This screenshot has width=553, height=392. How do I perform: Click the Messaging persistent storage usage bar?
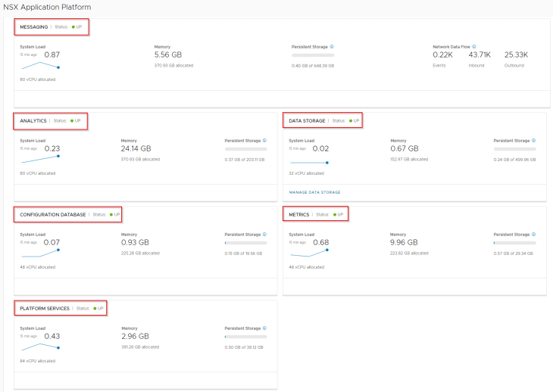coord(313,55)
